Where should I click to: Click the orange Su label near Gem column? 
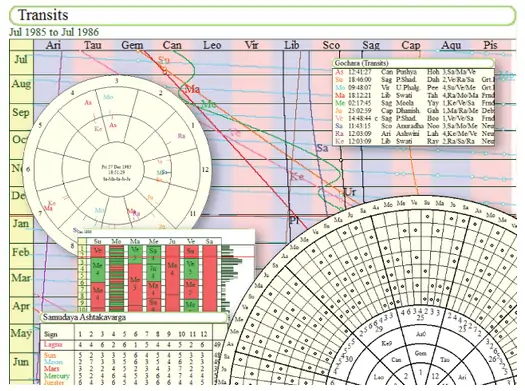164,60
